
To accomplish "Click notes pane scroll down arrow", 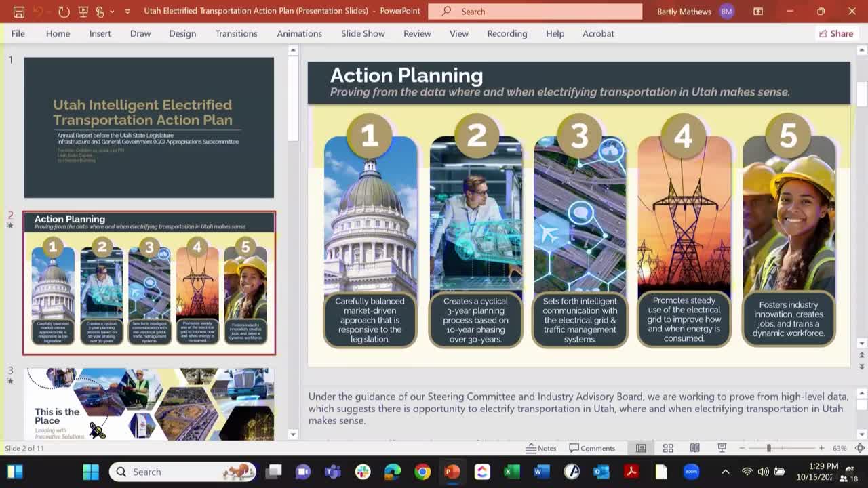I will pos(862,434).
